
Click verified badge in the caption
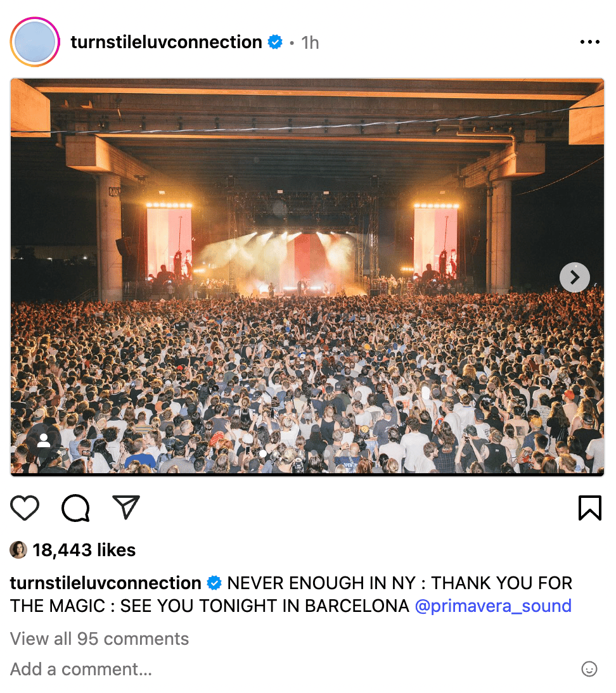tap(214, 583)
